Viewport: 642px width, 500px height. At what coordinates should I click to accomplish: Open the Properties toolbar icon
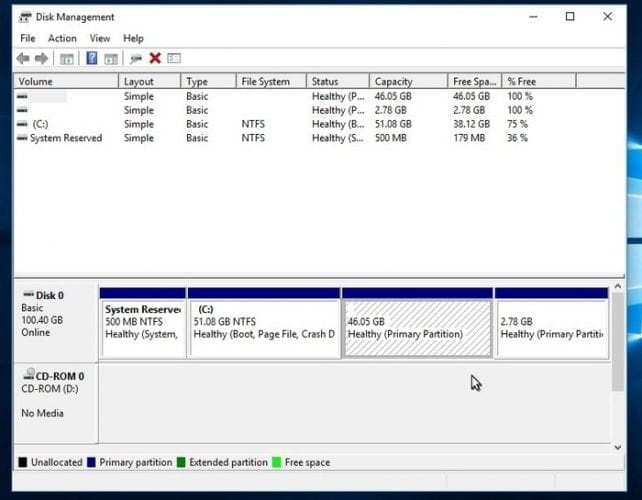click(174, 58)
